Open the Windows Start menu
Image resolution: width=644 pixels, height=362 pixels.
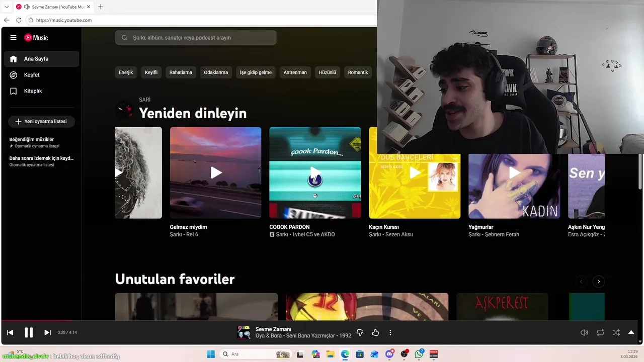[211, 354]
